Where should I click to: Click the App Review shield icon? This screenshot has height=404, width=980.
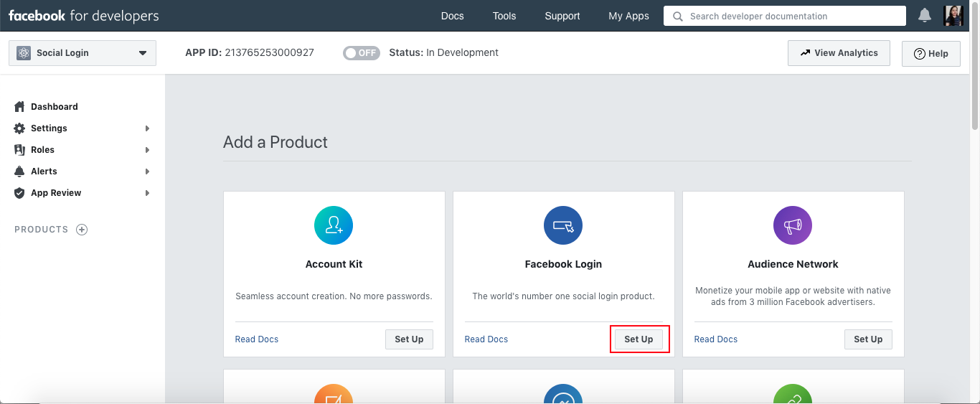19,193
